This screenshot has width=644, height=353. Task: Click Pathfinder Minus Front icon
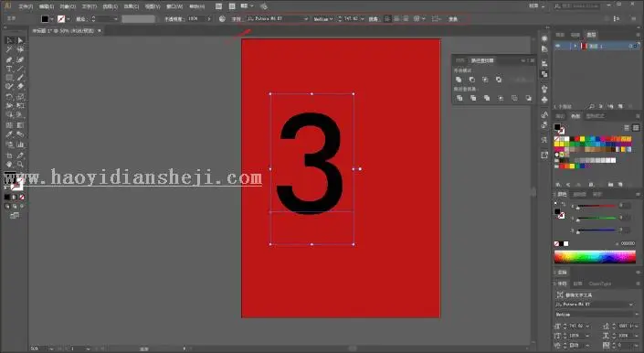coord(472,80)
